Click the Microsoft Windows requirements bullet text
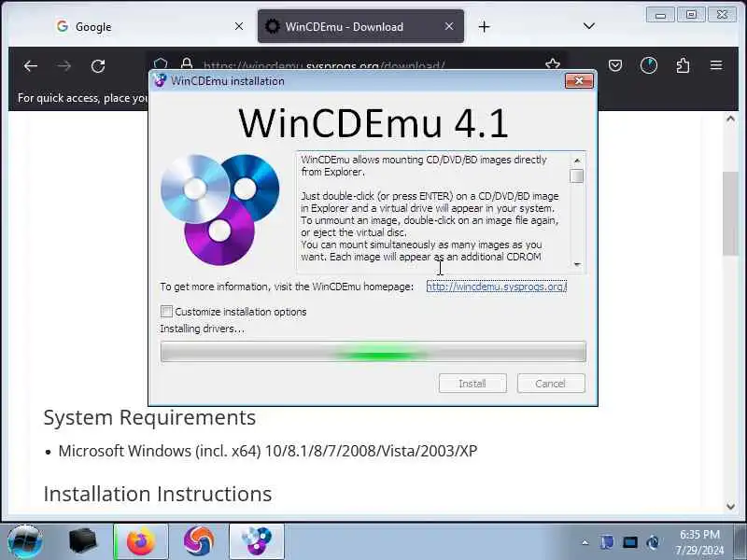747x560 pixels. 268,451
